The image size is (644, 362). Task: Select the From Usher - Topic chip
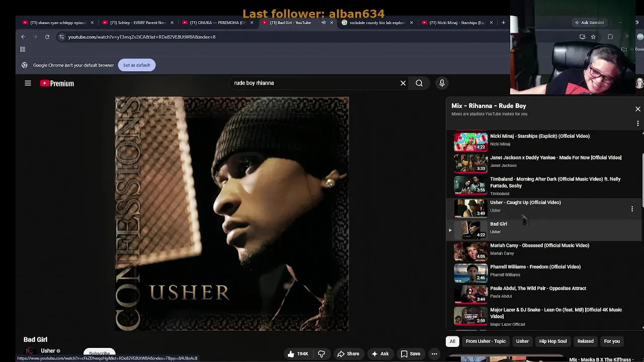pos(486,341)
